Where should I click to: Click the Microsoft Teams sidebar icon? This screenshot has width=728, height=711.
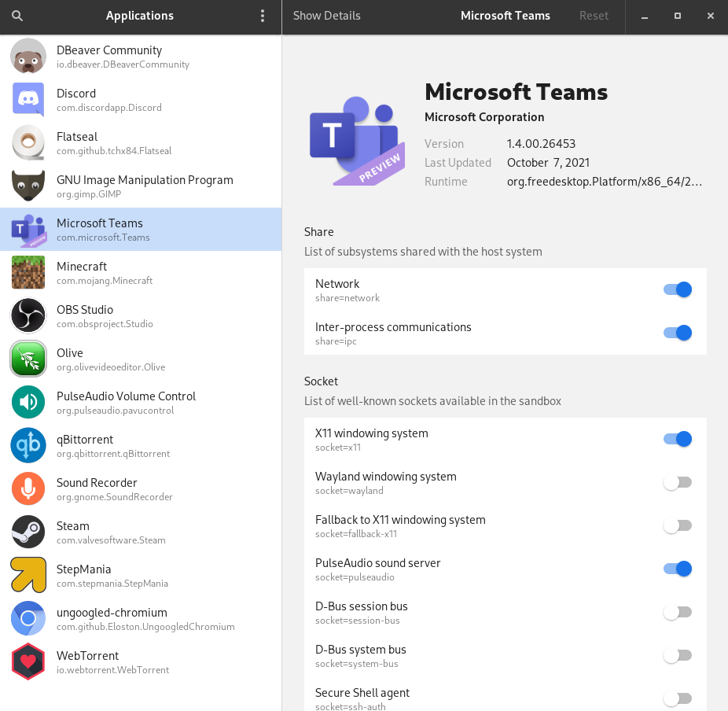tap(28, 230)
